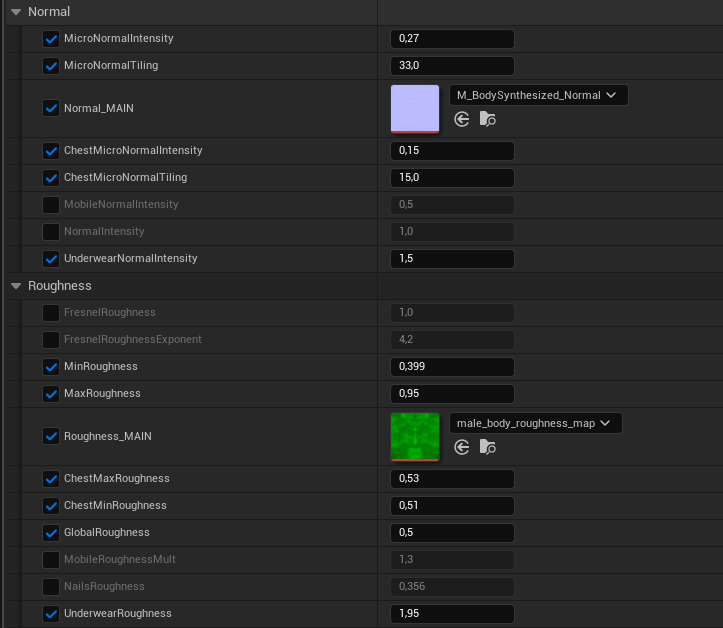Image resolution: width=723 pixels, height=628 pixels.
Task: Select the MicroNormalIntensity parameter label
Action: point(119,38)
